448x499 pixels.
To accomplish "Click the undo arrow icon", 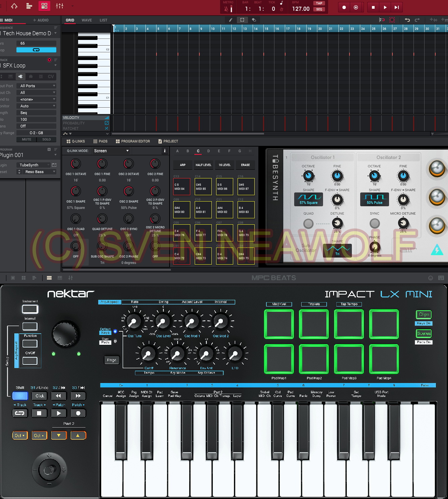I will pyautogui.click(x=407, y=20).
